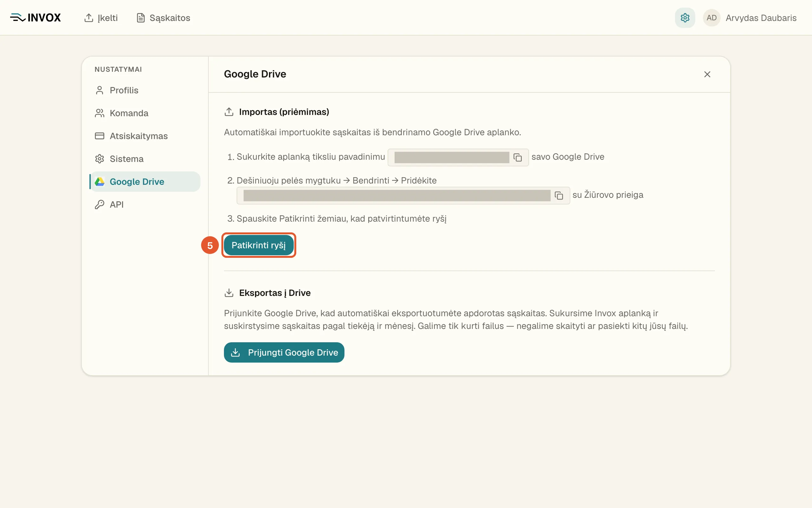This screenshot has width=812, height=508.
Task: Click the AD user avatar
Action: coord(711,18)
